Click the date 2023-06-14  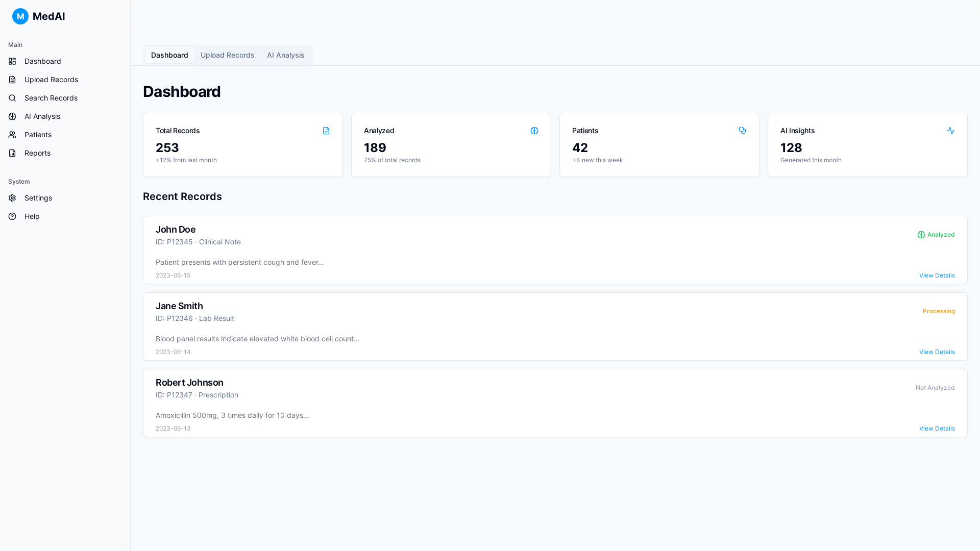173,352
